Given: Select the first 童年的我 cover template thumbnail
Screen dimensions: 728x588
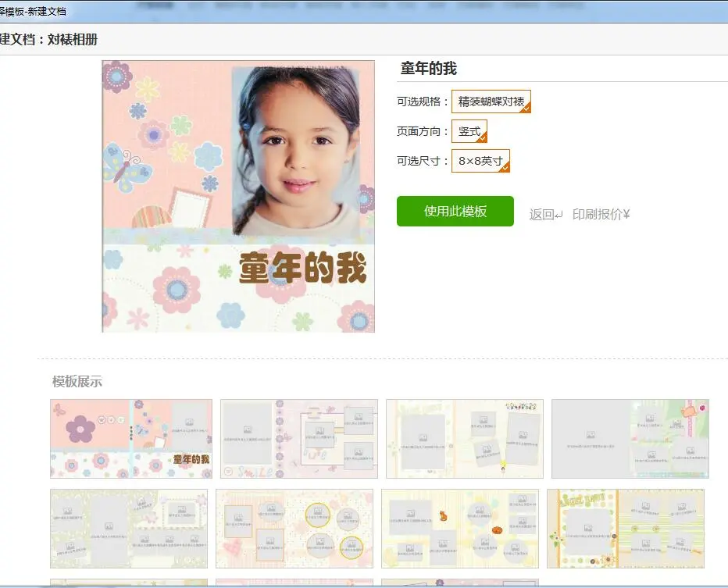Looking at the screenshot, I should 130,438.
